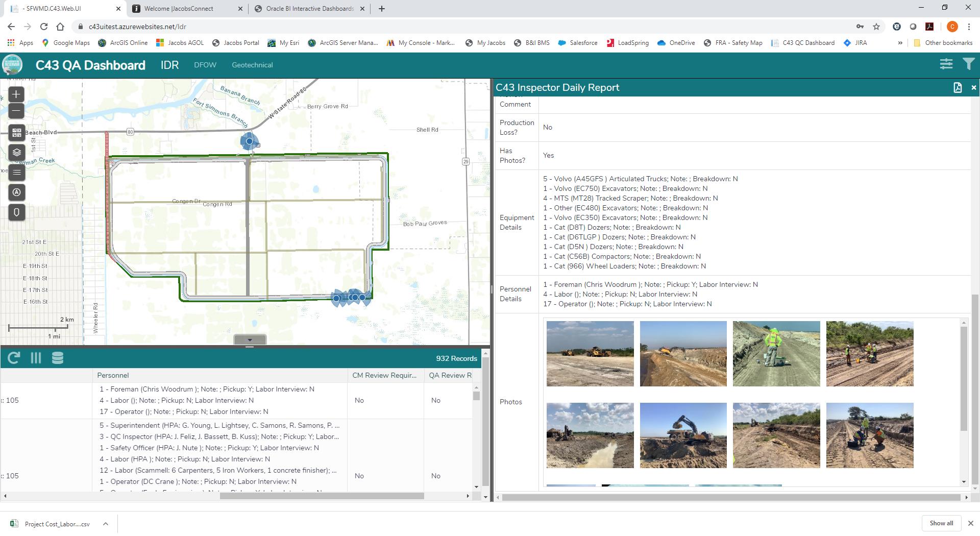
Task: Click the address bar URL
Action: point(137,27)
